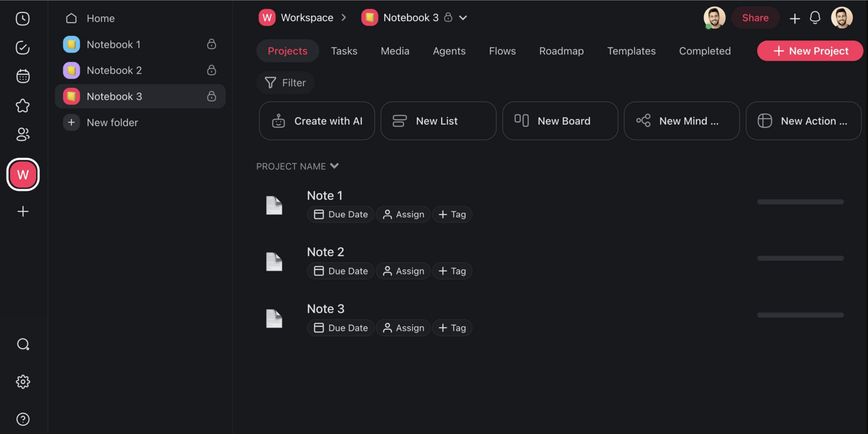This screenshot has height=434, width=868.
Task: Click the search icon in sidebar
Action: click(23, 345)
